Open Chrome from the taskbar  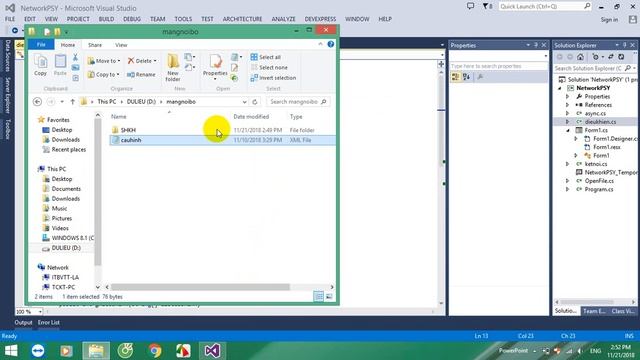(x=155, y=351)
